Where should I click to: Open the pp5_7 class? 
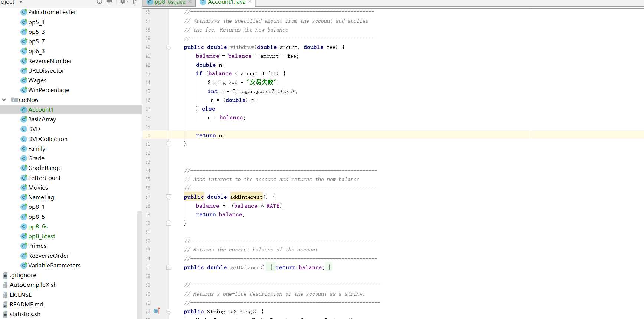coord(36,42)
